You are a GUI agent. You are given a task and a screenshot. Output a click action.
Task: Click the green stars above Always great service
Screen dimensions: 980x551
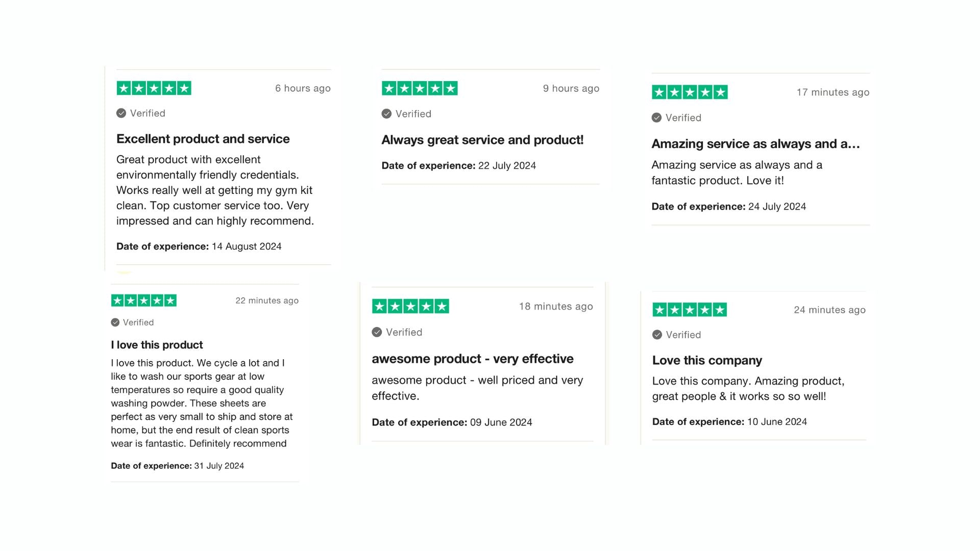pos(420,88)
